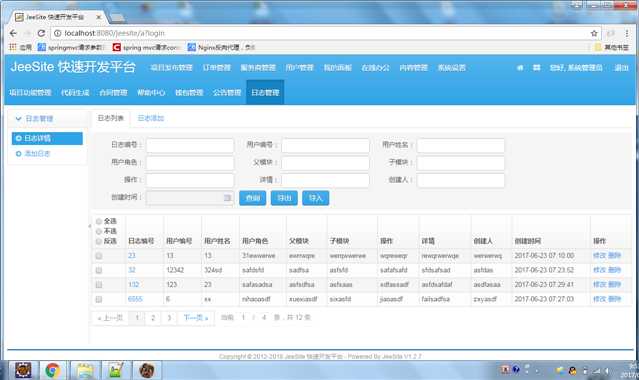The width and height of the screenshot is (639, 380).
Task: Click the browser address bar URL
Action: pos(114,33)
